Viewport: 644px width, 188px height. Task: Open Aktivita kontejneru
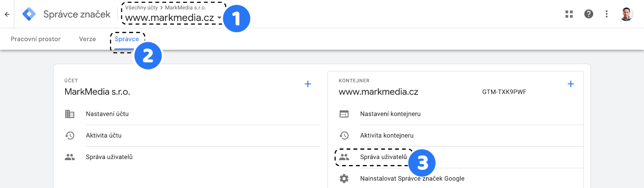(x=387, y=136)
